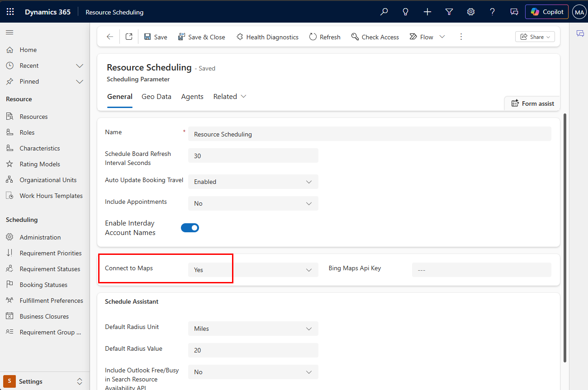Screen dimensions: 588x390
Task: Open Business Closures
Action: click(x=45, y=316)
